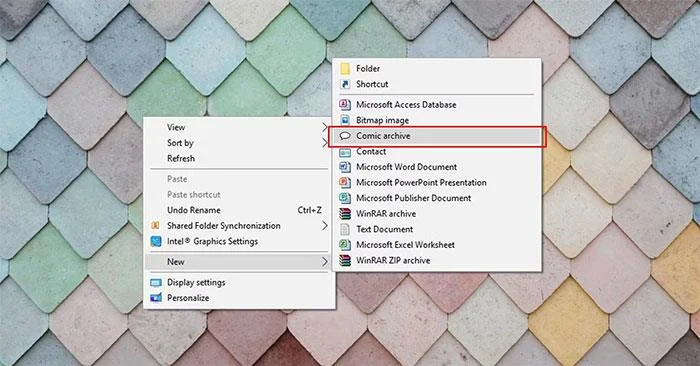Viewport: 700px width, 366px height.
Task: Click the Display settings monitor icon
Action: [x=156, y=283]
